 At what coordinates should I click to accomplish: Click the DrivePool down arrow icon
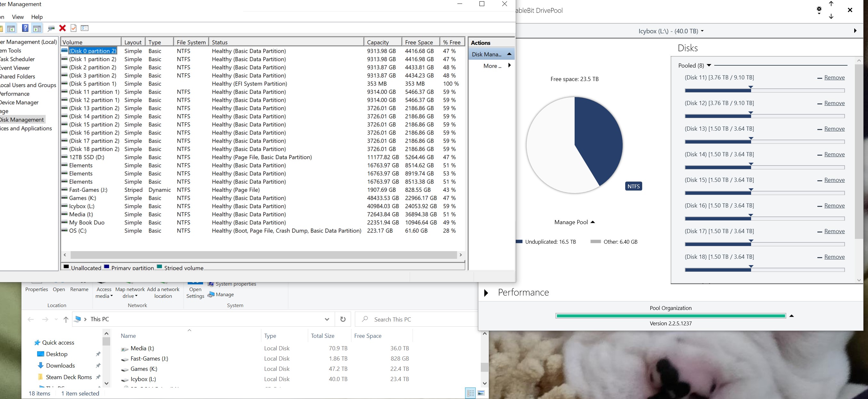pos(831,16)
